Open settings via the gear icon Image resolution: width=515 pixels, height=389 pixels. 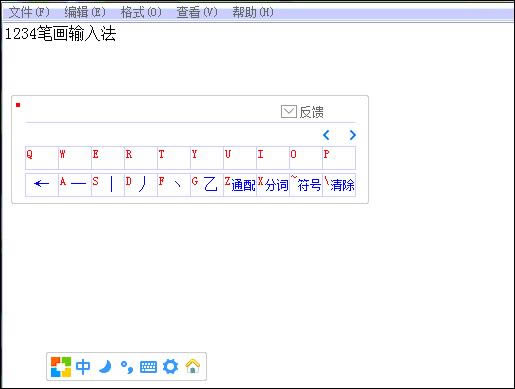click(170, 367)
